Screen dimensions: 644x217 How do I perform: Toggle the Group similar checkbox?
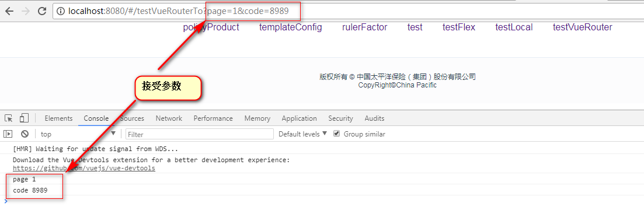pos(337,134)
